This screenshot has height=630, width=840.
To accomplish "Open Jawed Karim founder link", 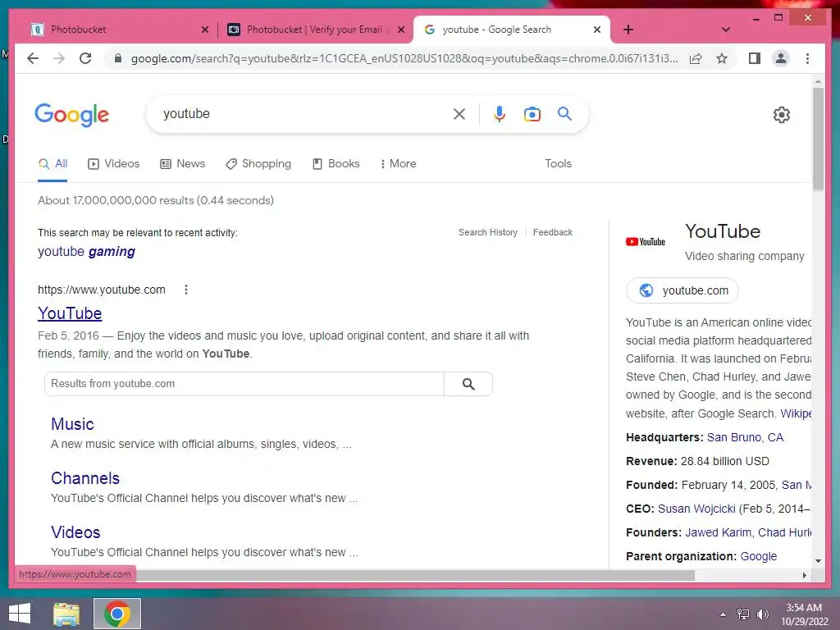I will click(x=718, y=533).
